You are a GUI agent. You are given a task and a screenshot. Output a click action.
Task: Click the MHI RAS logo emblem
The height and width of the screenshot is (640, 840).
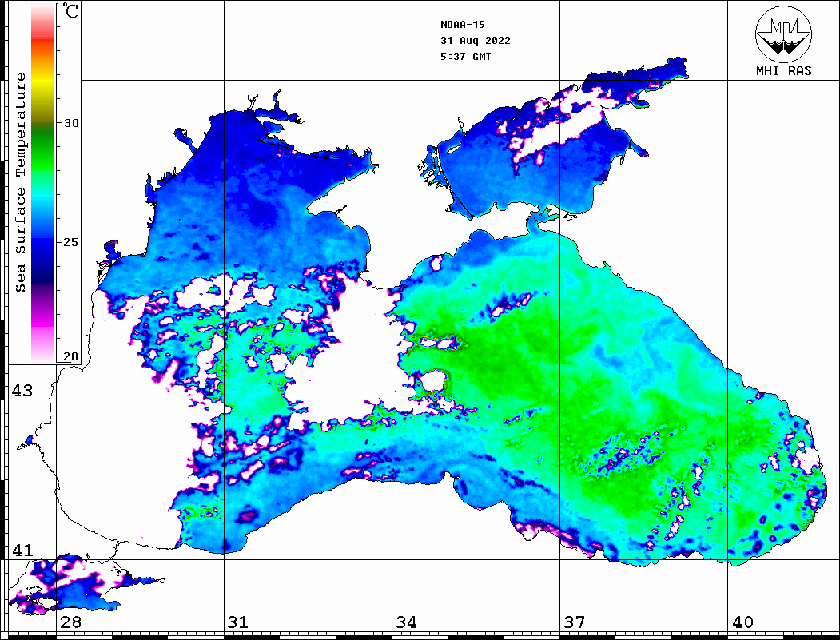point(784,34)
